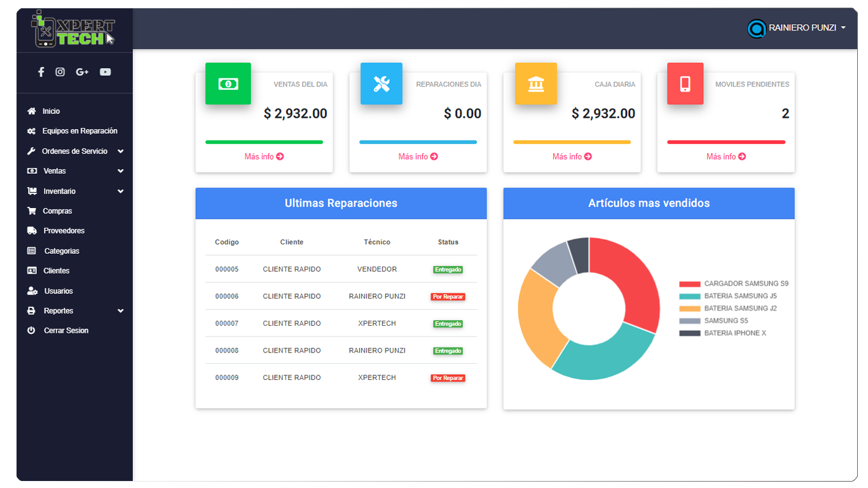The image size is (868, 488).
Task: Click the green Ventas del Dia money icon
Action: 228,83
